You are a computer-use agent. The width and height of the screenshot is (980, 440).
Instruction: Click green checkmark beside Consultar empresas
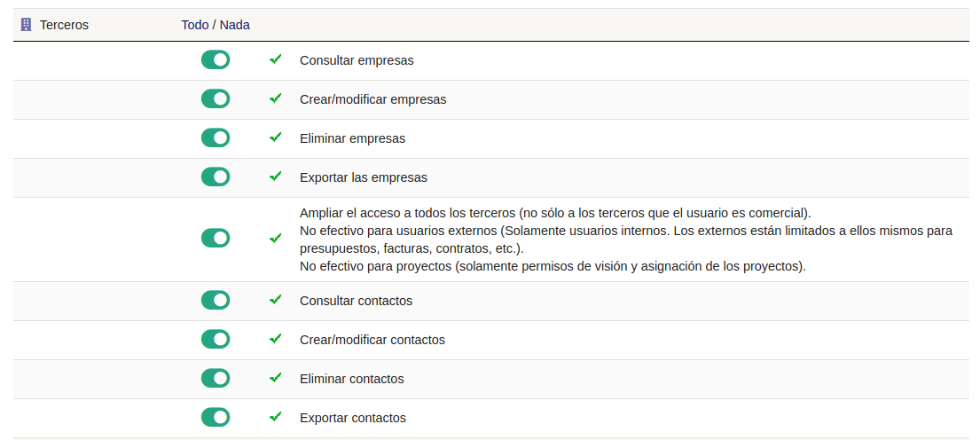point(275,59)
